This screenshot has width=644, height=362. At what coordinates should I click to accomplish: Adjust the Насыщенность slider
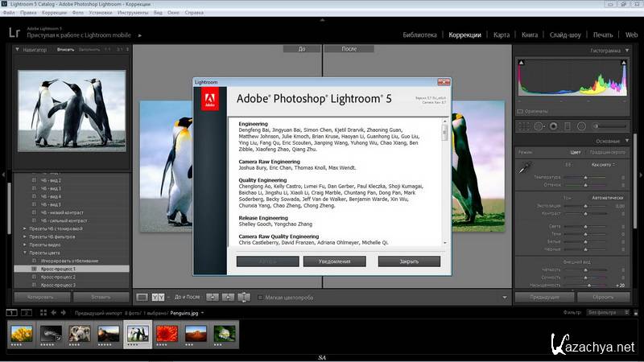click(x=588, y=285)
